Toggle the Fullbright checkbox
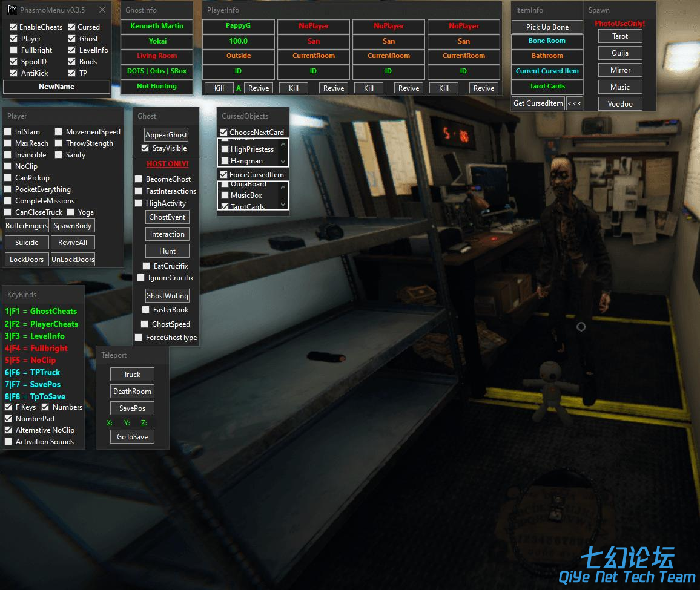 [13, 50]
